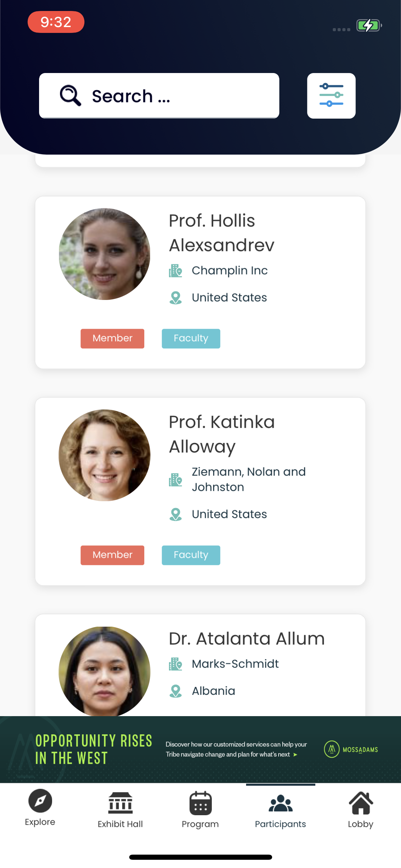Tap the Ziemann, Nolan and Johnston company
Screen dimensions: 401x868
248,479
